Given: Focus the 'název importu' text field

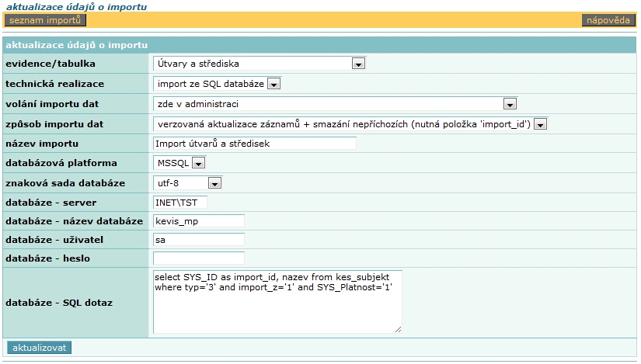Looking at the screenshot, I should (255, 144).
